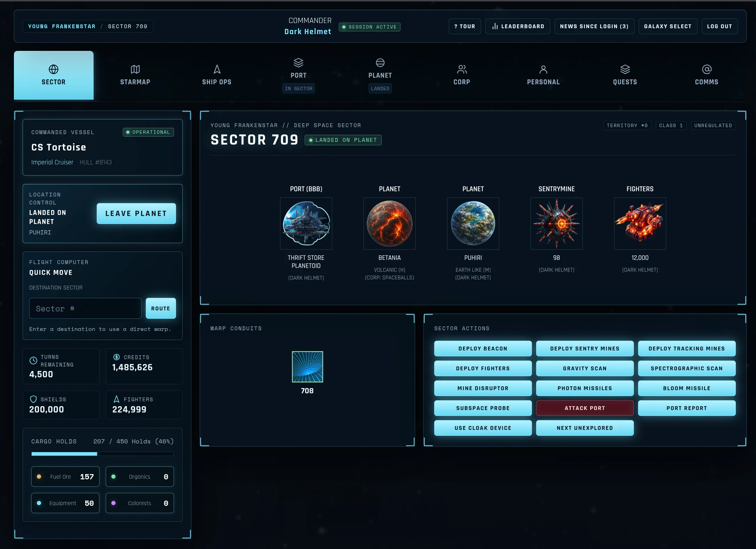Click the Sentrymine image
756x549 pixels.
point(557,223)
